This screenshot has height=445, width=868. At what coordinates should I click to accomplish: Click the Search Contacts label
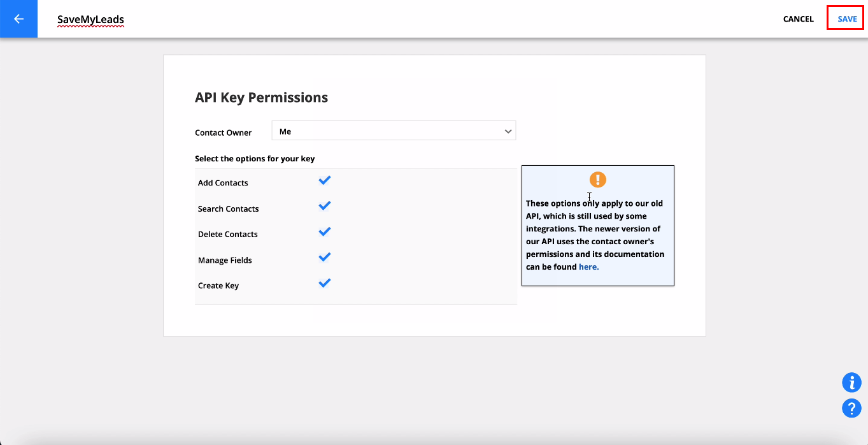228,209
